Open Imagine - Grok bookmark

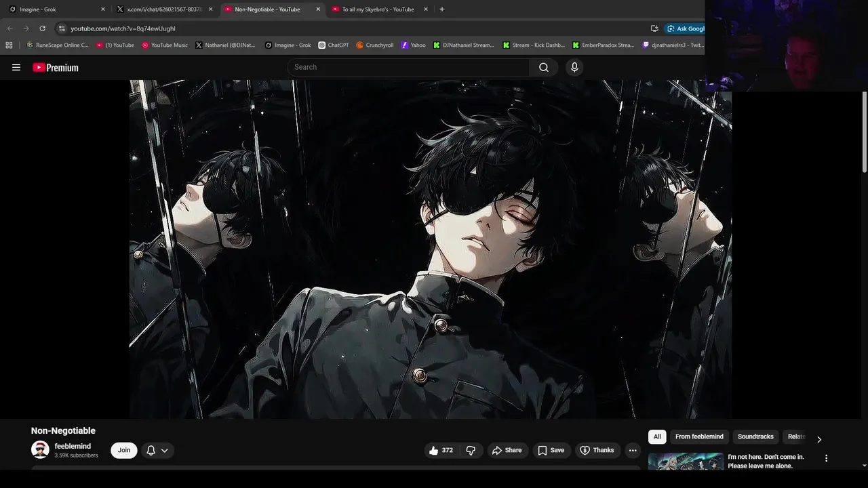pyautogui.click(x=288, y=45)
